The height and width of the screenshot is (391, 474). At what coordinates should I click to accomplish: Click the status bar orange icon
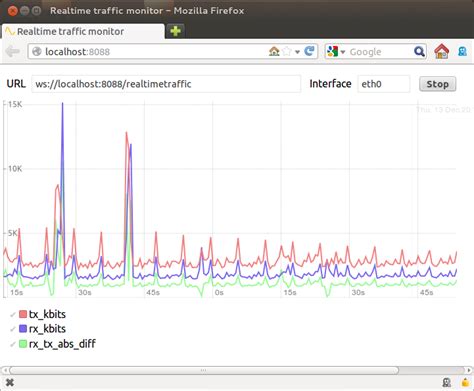[465, 382]
